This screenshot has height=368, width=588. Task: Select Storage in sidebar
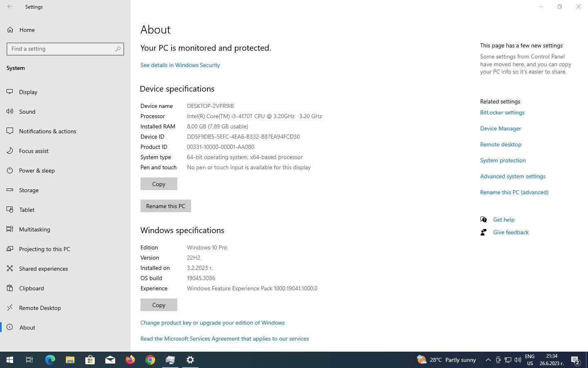coord(65,190)
